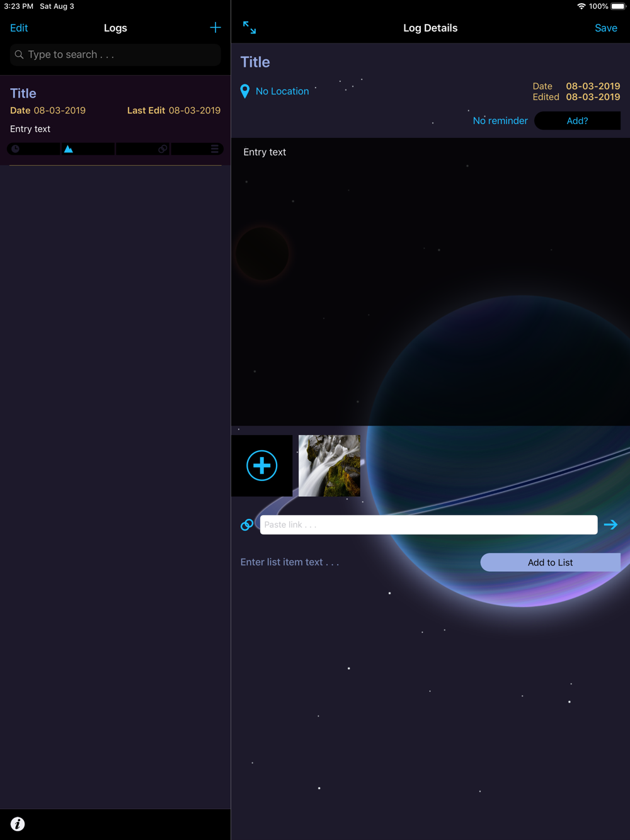Viewport: 630px width, 840px height.
Task: Tap the reminder clock indicator in the log row
Action: (x=15, y=149)
